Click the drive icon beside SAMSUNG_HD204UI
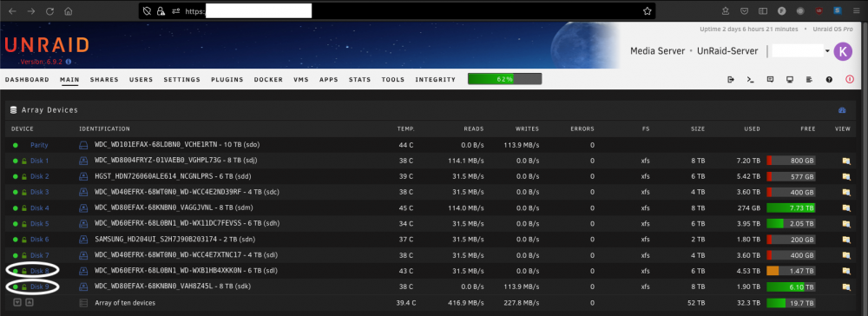This screenshot has height=316, width=868. tap(83, 240)
